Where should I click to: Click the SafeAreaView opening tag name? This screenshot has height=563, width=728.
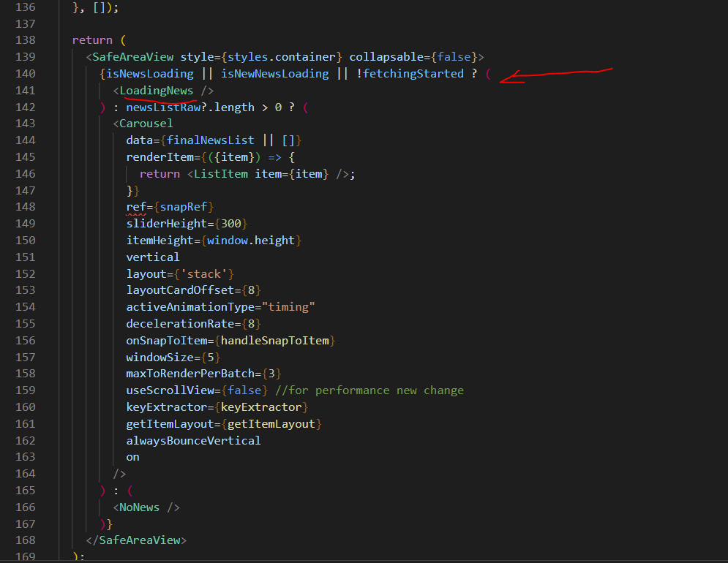[132, 56]
